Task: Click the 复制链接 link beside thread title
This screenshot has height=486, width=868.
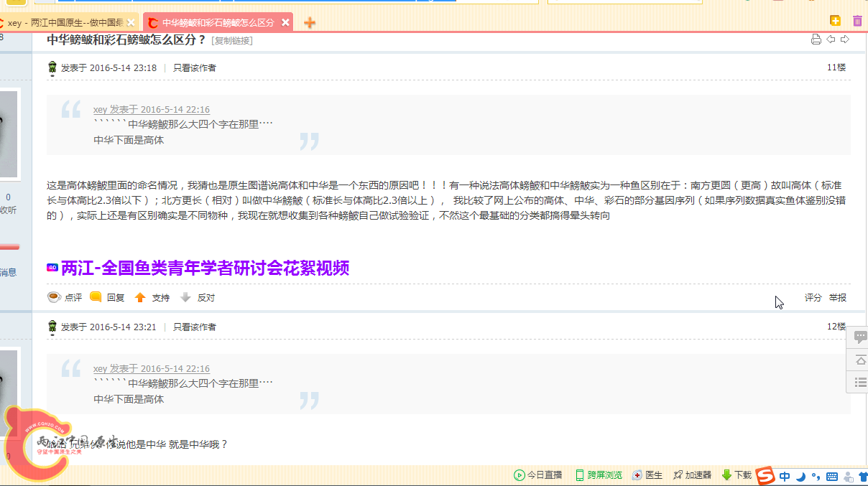Action: click(232, 41)
